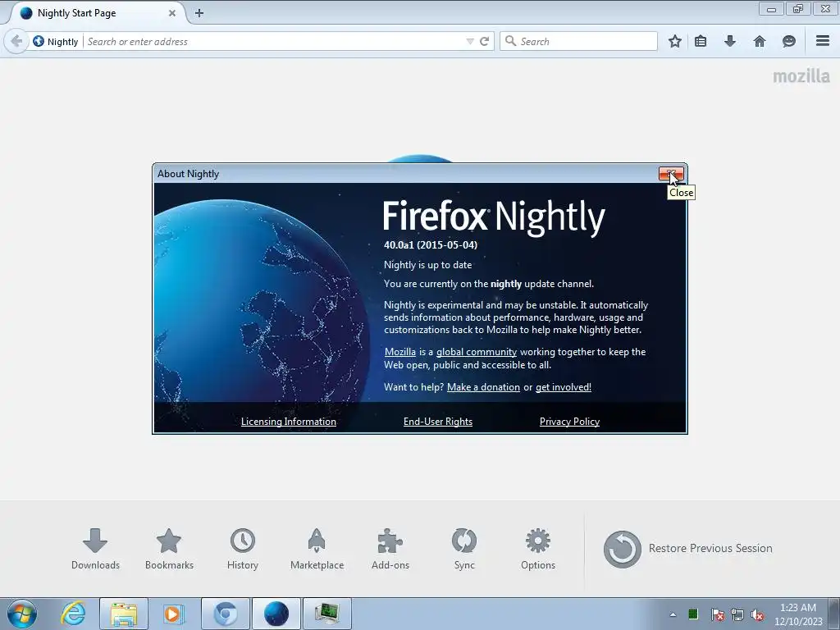Image resolution: width=840 pixels, height=630 pixels.
Task: Click the version text 40.0a1 (2015-05-04)
Action: [430, 244]
